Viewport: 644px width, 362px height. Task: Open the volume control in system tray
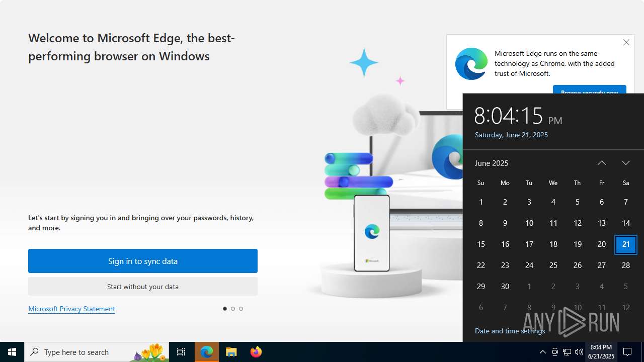579,352
